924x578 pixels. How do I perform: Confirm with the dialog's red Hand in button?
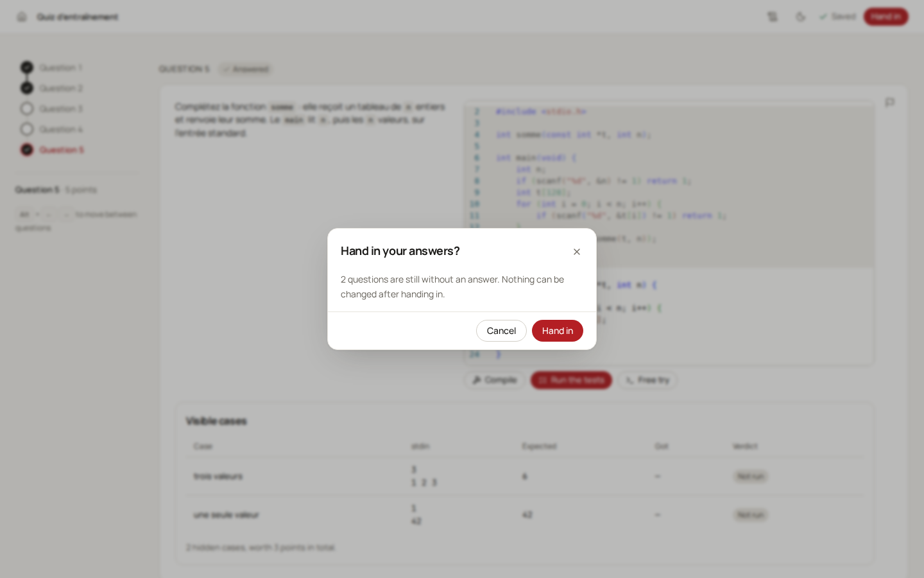coord(558,331)
